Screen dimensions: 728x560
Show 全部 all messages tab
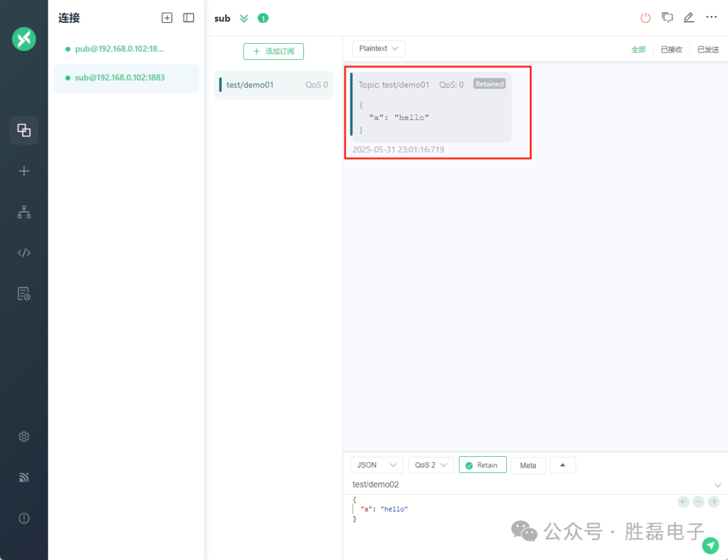pyautogui.click(x=638, y=50)
